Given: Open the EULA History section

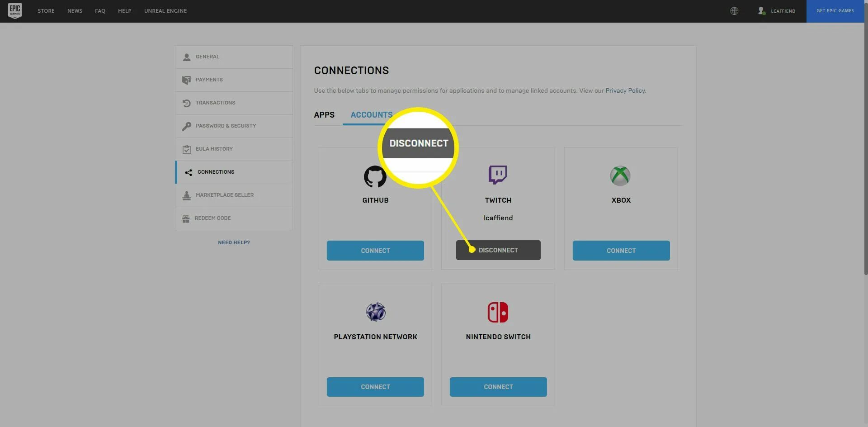Looking at the screenshot, I should [234, 149].
